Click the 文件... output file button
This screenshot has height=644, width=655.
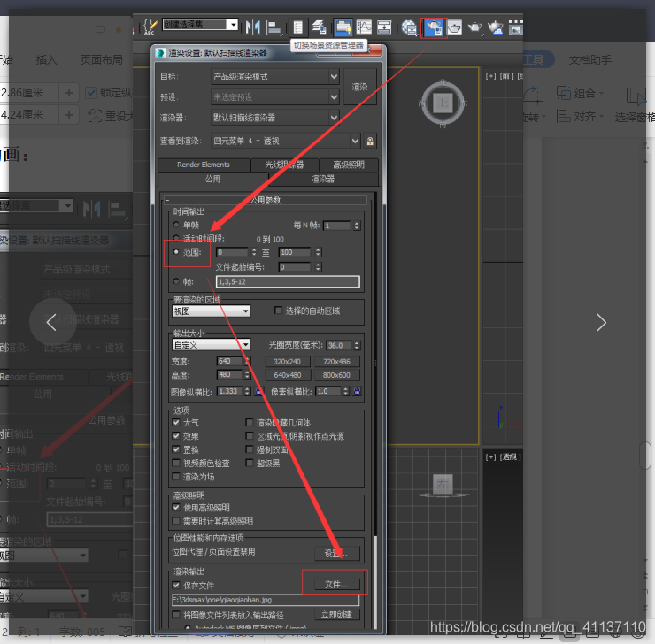[336, 585]
